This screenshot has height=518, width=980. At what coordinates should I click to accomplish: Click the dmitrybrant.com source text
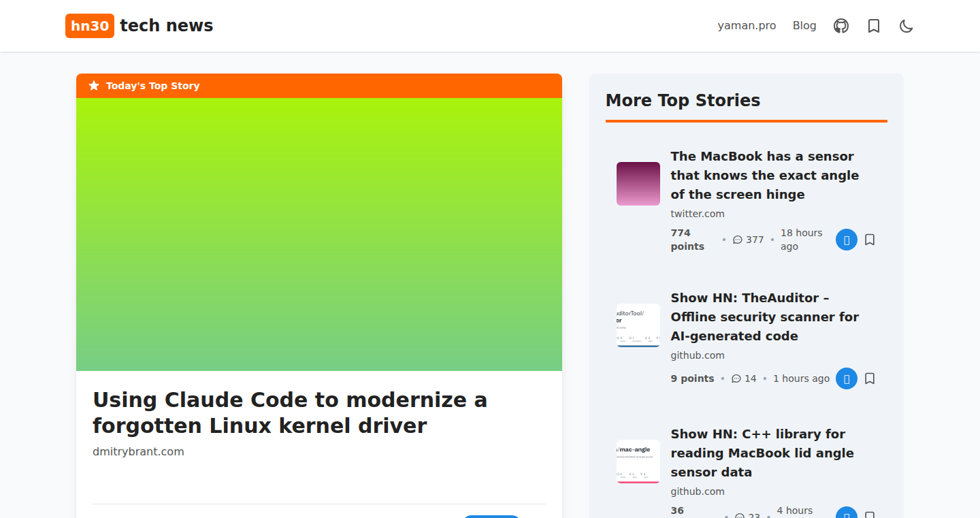(x=138, y=451)
